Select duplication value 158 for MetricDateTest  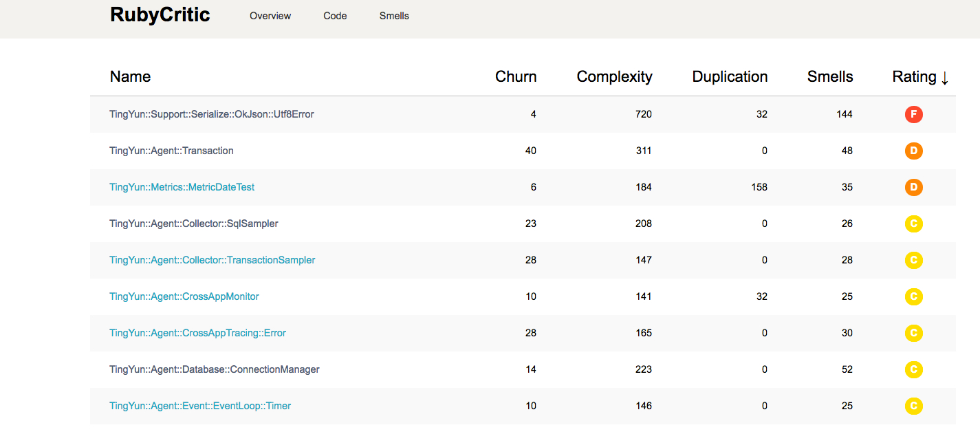click(759, 187)
